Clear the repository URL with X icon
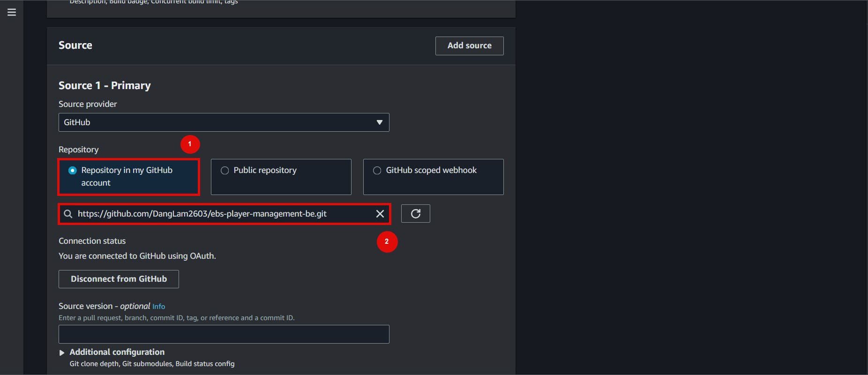 (380, 214)
